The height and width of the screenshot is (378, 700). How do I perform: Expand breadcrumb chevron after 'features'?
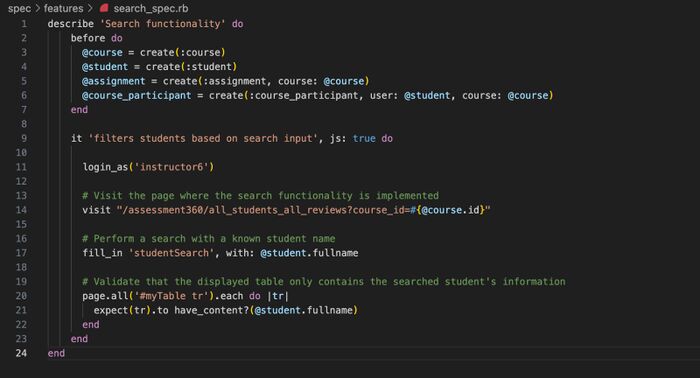tap(91, 8)
